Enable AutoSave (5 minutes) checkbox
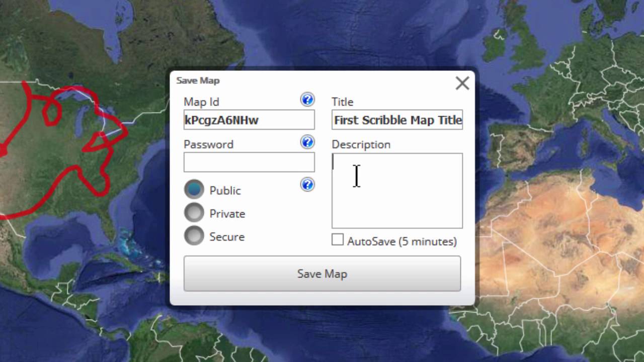 click(338, 240)
